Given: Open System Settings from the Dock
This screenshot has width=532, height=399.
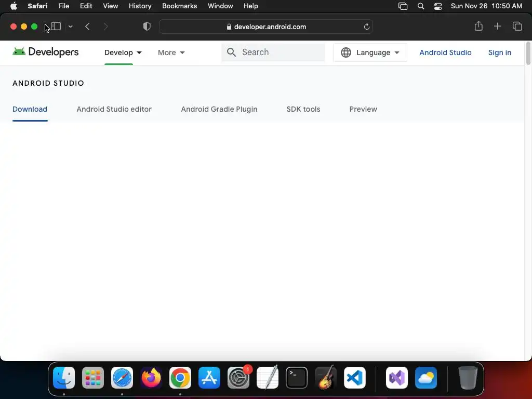Looking at the screenshot, I should point(238,378).
